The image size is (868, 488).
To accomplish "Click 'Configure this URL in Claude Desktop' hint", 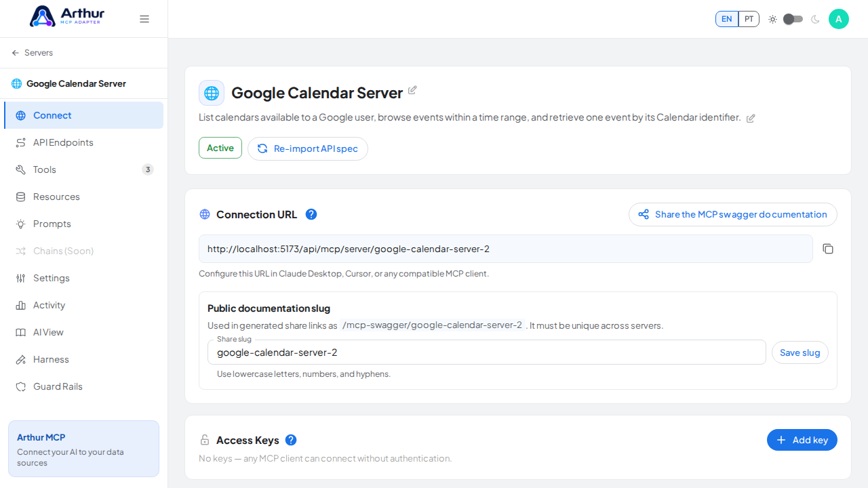I will (344, 274).
